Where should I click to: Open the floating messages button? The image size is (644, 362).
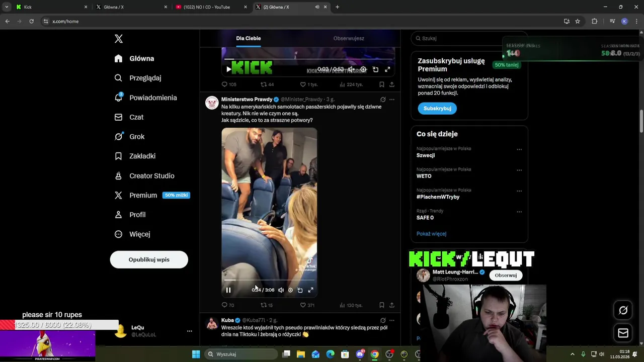click(623, 333)
